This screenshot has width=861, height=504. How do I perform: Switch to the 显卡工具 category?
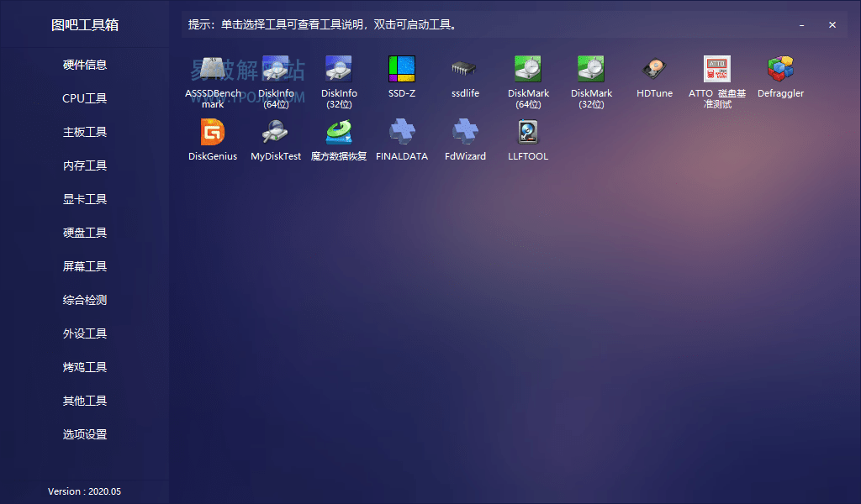(x=84, y=199)
